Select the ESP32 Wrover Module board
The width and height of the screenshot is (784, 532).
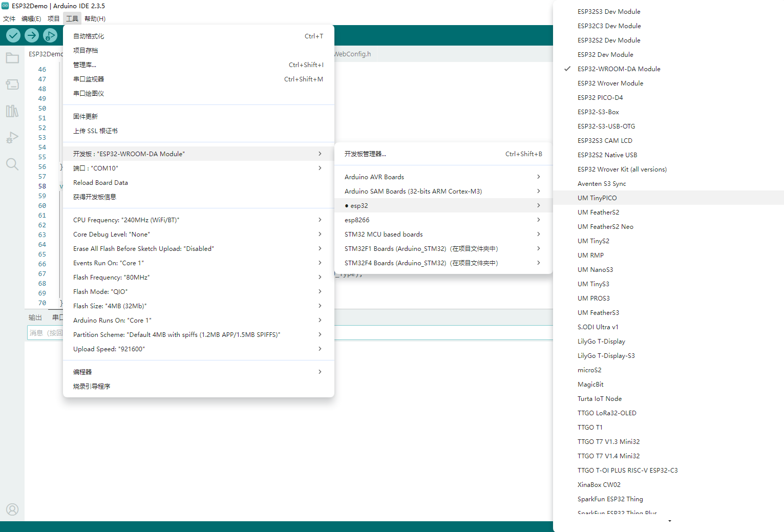pyautogui.click(x=668, y=83)
